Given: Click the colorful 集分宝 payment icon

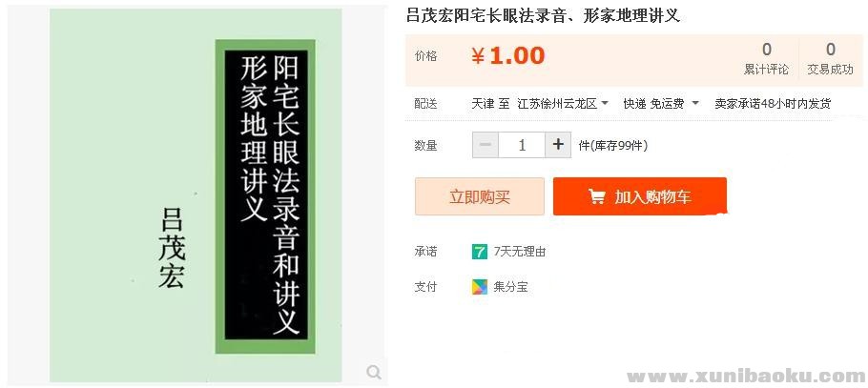Looking at the screenshot, I should pos(480,287).
